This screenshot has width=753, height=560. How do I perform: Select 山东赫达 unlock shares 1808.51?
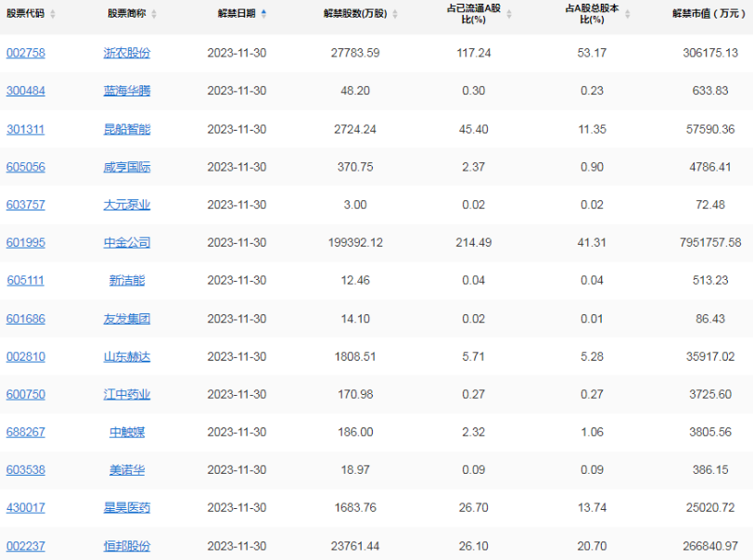(355, 357)
